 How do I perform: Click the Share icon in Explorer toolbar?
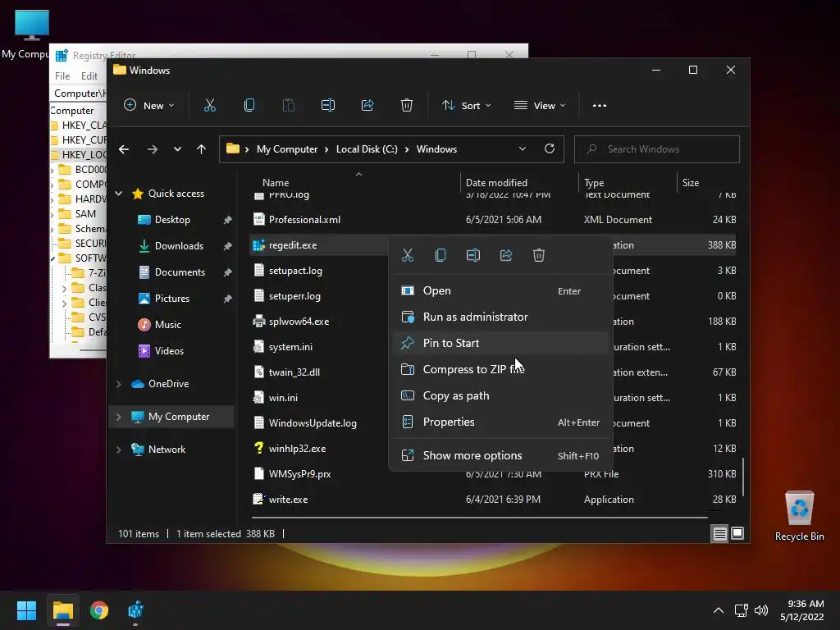pos(367,106)
